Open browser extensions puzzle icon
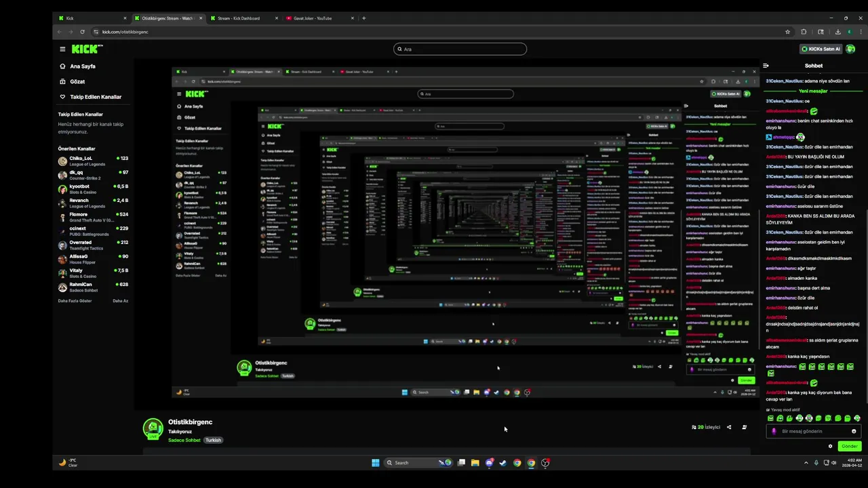The width and height of the screenshot is (868, 488). (x=804, y=32)
